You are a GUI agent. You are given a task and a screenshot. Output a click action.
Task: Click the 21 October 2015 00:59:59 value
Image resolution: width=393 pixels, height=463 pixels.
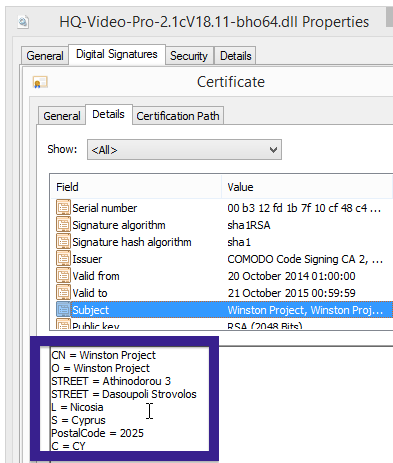[291, 293]
